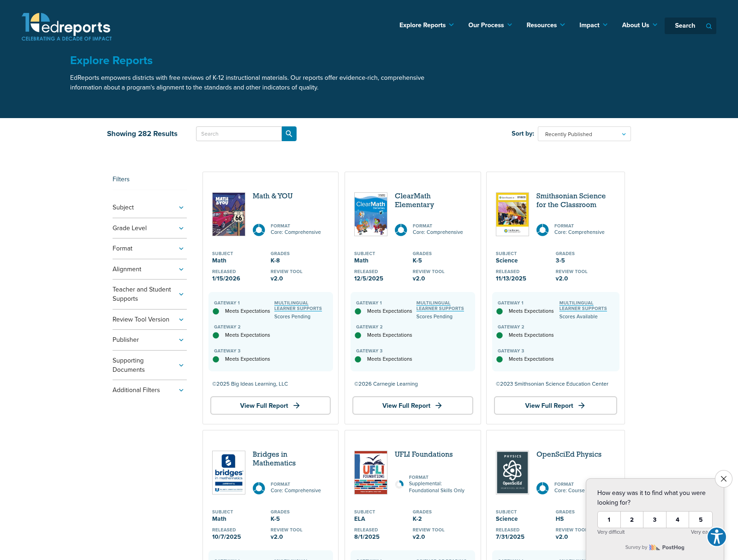Click the search magnifier icon beside results search box
The width and height of the screenshot is (738, 560).
pos(289,134)
